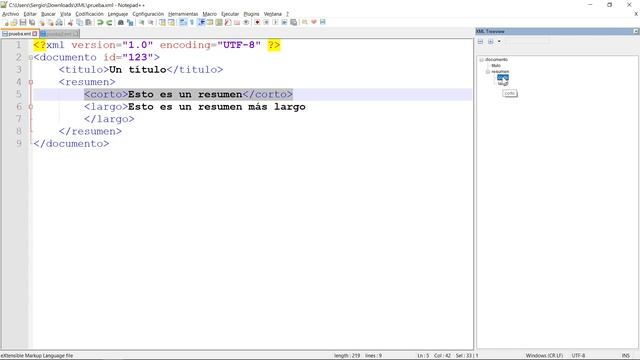Collapse documento node in XML Treeview

click(482, 60)
